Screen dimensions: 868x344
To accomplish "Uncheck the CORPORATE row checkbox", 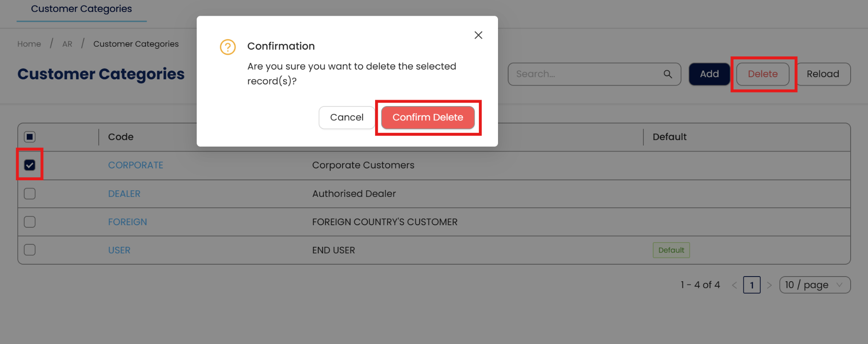I will (30, 165).
